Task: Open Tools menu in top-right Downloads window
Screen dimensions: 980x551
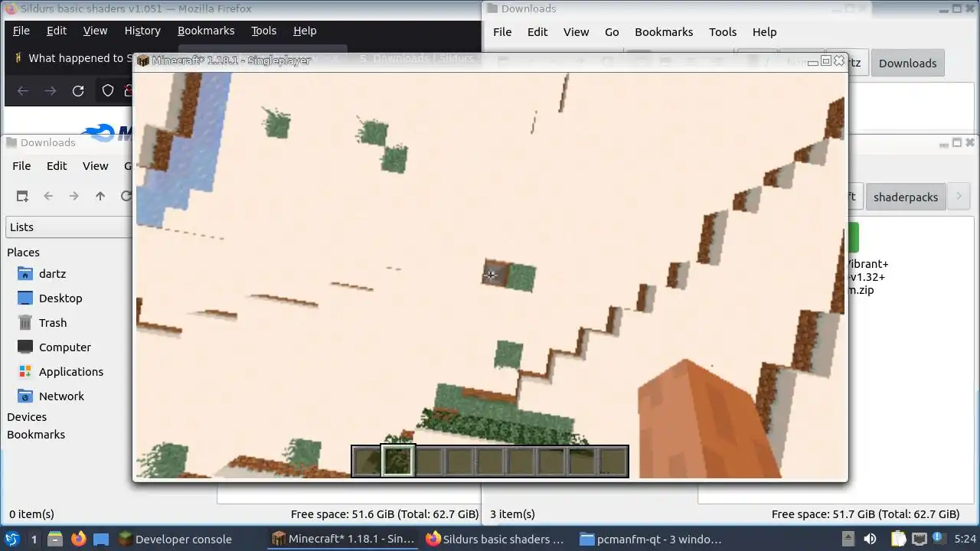Action: click(x=723, y=32)
